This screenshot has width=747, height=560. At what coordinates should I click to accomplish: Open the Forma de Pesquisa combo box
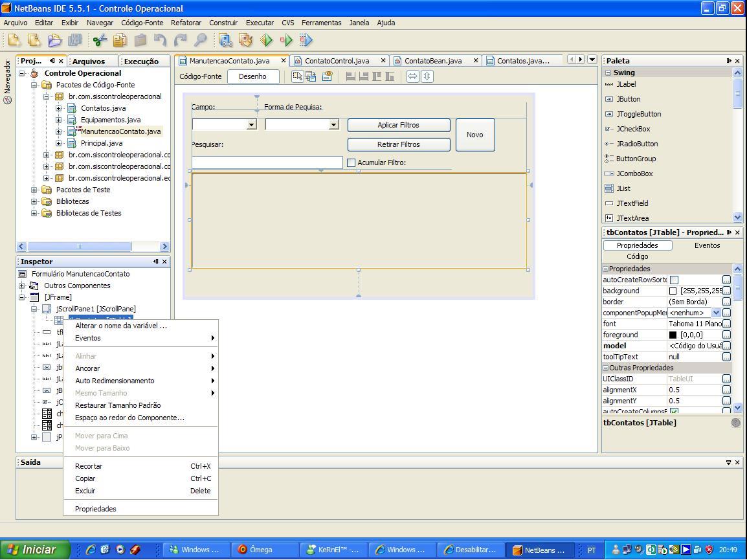click(x=333, y=125)
